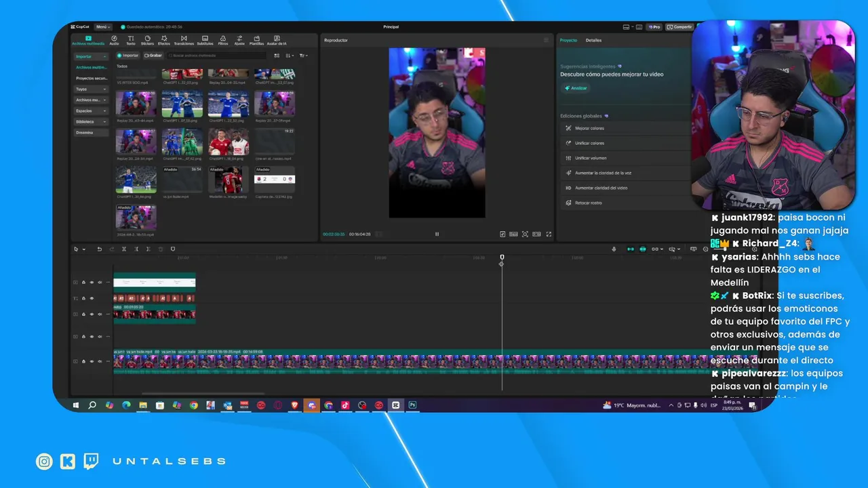Click the Analizar button

click(576, 88)
